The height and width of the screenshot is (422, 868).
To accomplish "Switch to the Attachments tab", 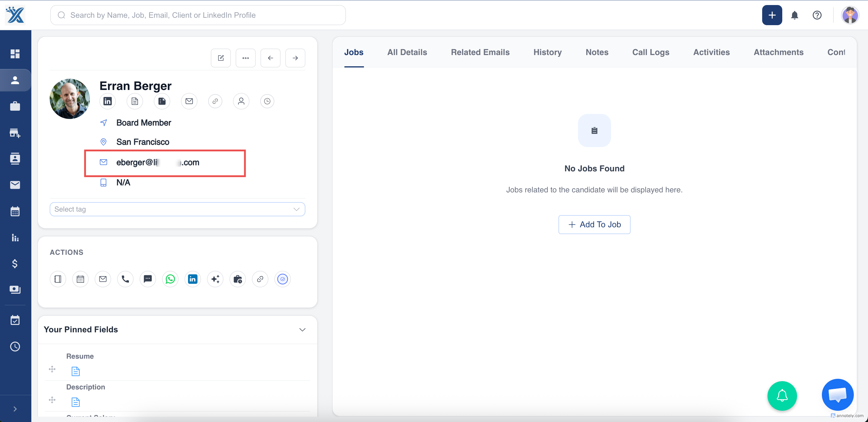I will click(778, 52).
